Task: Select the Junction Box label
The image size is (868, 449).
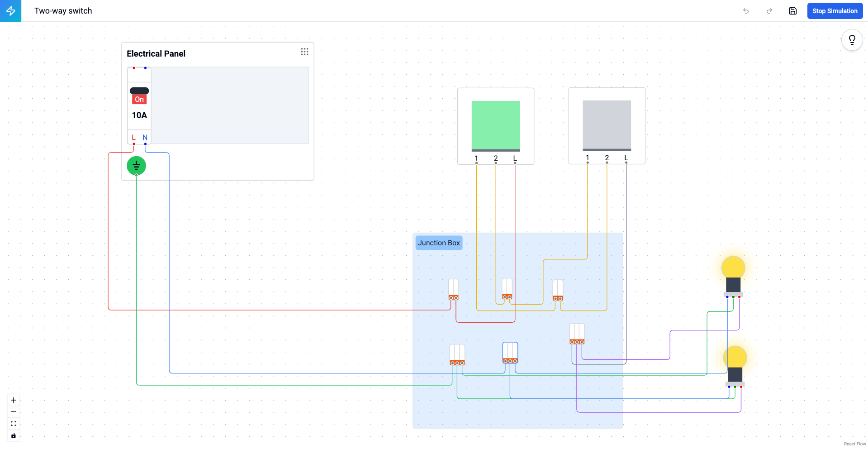Action: coord(439,243)
